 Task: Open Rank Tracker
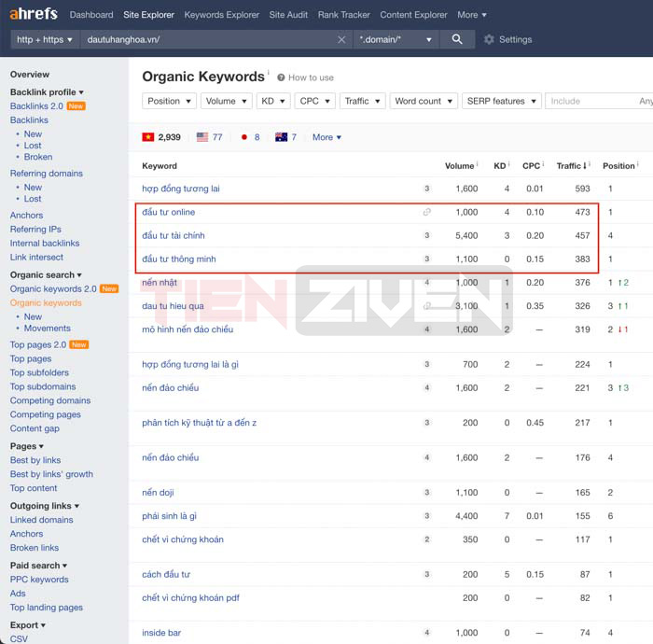pos(343,15)
